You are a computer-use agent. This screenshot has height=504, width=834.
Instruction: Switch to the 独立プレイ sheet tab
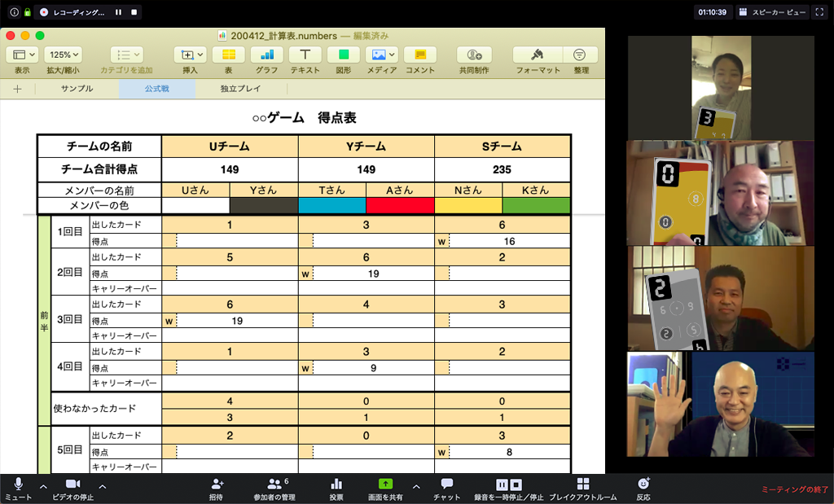pos(240,89)
